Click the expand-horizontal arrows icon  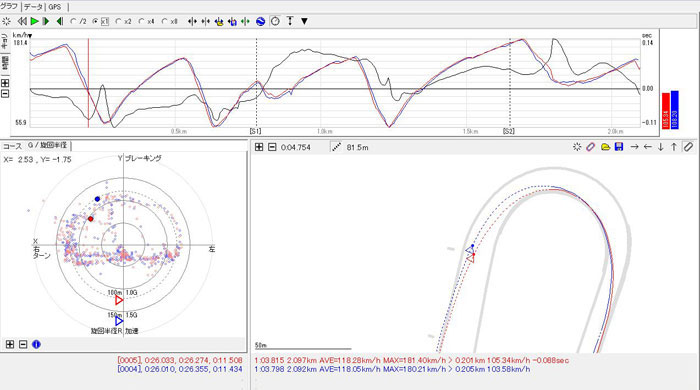coord(192,21)
